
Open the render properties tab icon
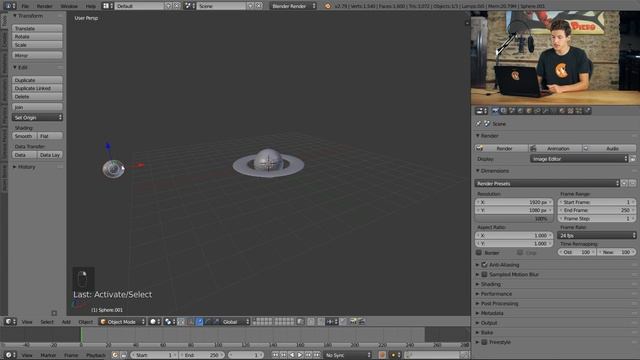pyautogui.click(x=495, y=111)
